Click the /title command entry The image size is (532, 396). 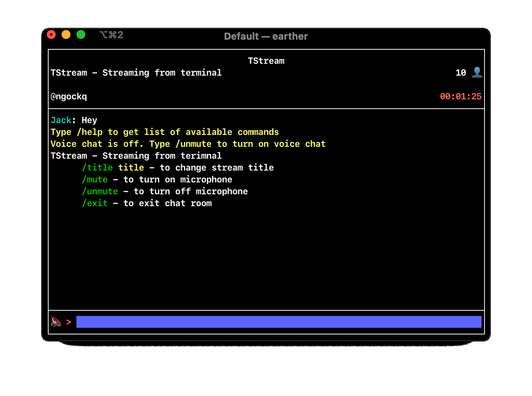97,168
